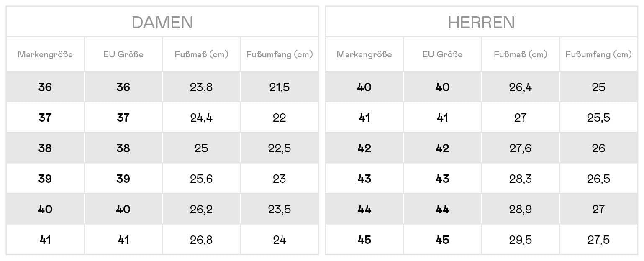
Task: Select the 25,6 Fußmaß value
Action: click(201, 179)
